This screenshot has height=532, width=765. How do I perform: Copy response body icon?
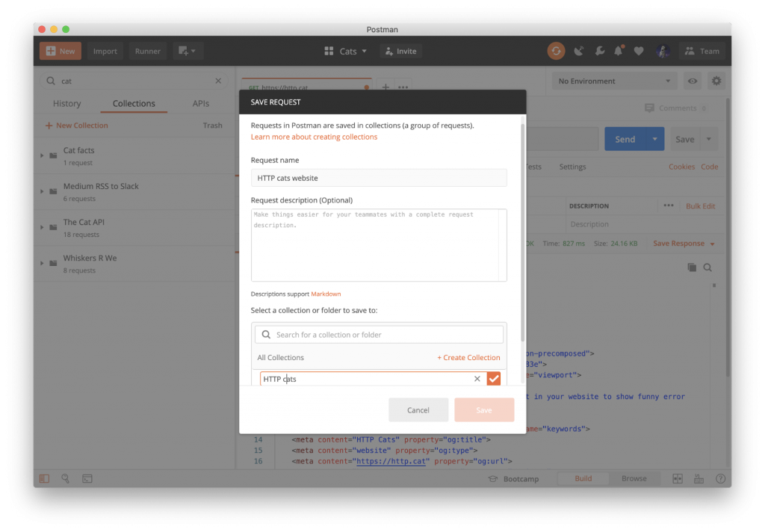pos(692,267)
